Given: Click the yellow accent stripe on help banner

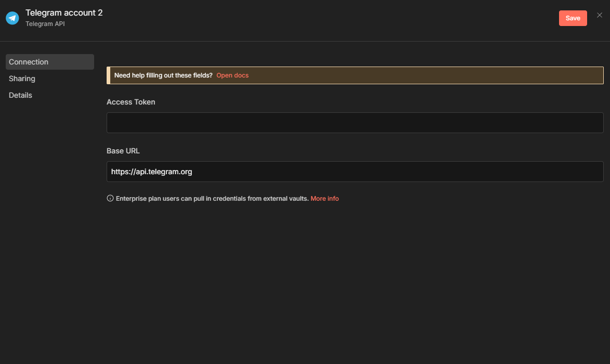Looking at the screenshot, I should coord(108,75).
